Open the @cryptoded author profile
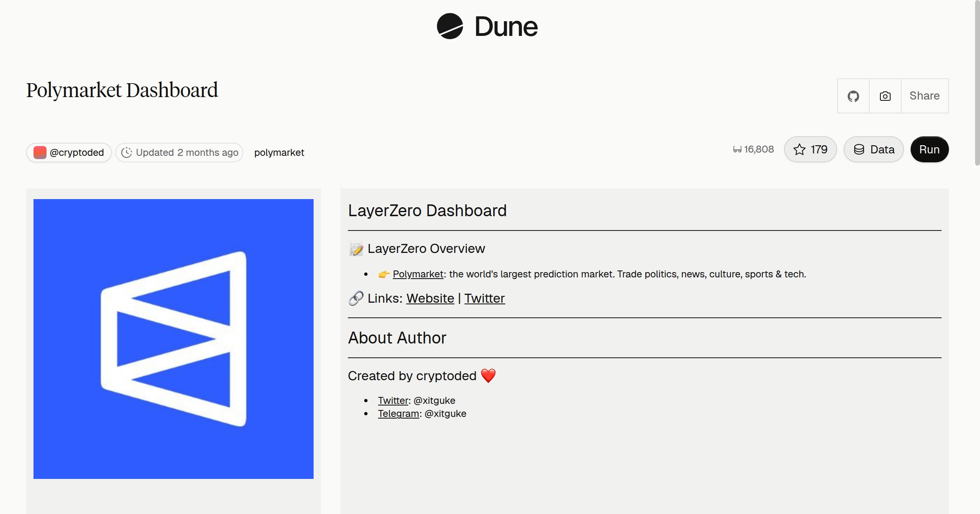 69,153
